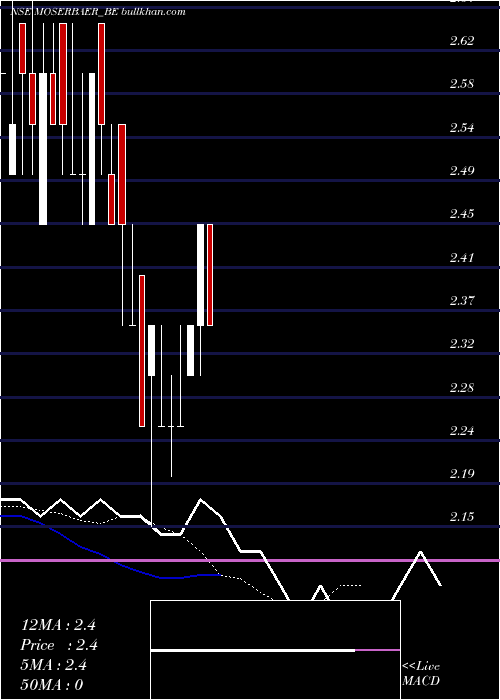Select the 2.19 price axis label
This screenshot has width=500, height=700.
pyautogui.click(x=462, y=473)
